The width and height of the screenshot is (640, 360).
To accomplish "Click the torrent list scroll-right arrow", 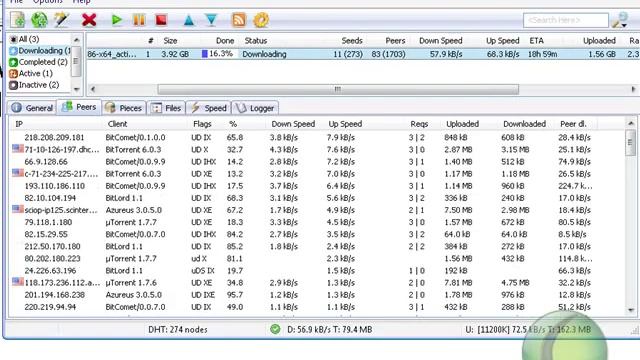I will [633, 89].
